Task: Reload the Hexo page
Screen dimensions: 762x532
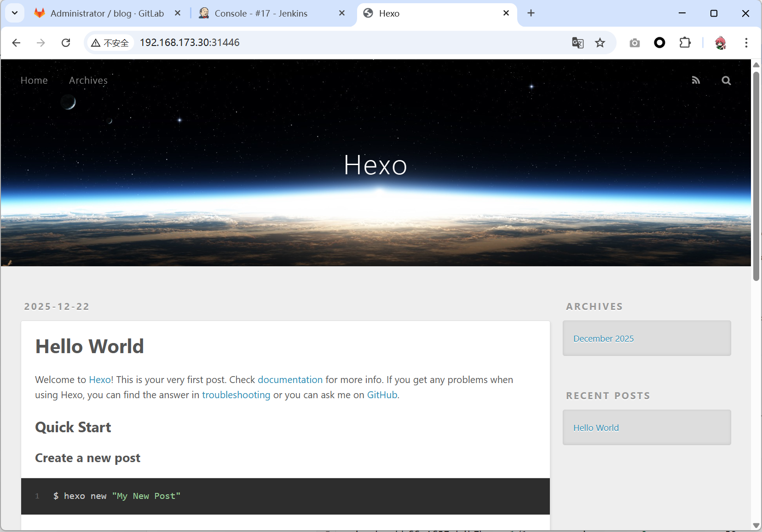Action: (66, 43)
